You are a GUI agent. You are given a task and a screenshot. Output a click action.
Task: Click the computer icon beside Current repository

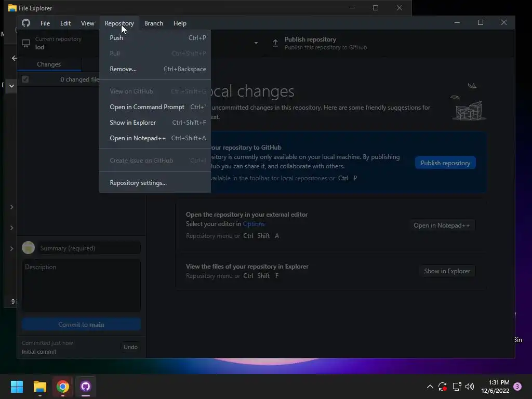(26, 43)
